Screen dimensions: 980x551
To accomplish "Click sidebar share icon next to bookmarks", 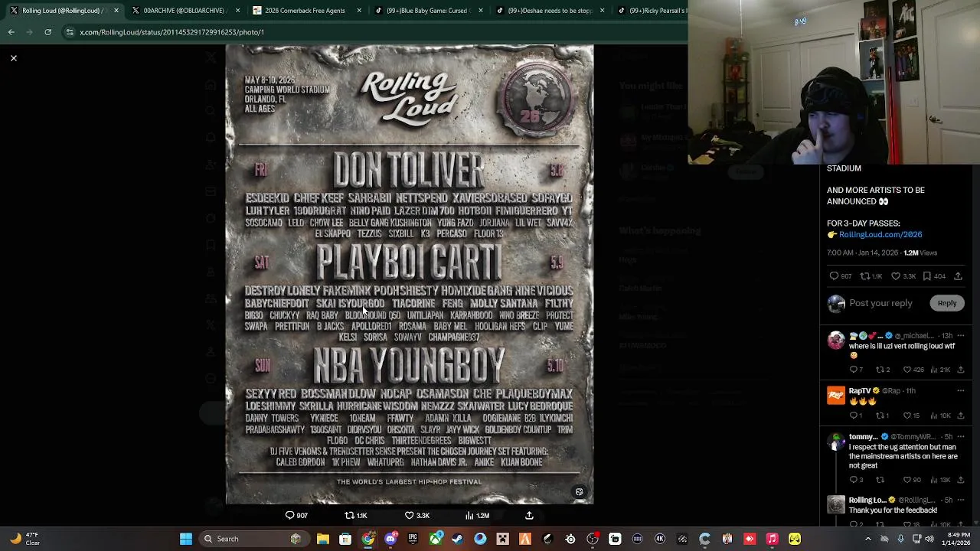I will [958, 276].
